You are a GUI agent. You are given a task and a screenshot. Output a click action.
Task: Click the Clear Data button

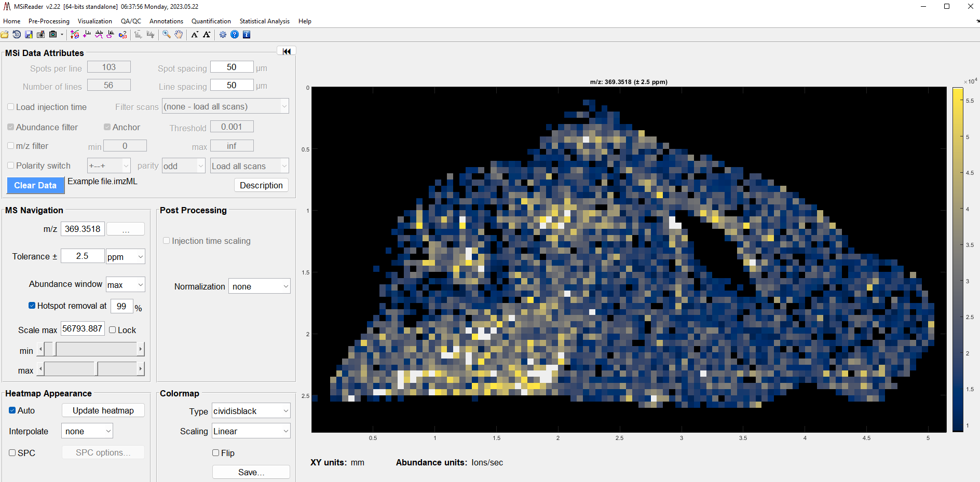(x=35, y=185)
